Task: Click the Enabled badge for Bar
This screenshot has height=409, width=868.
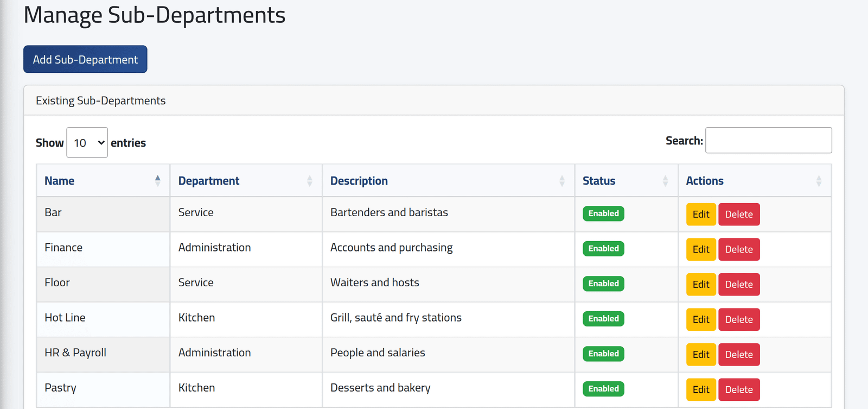Action: coord(603,213)
